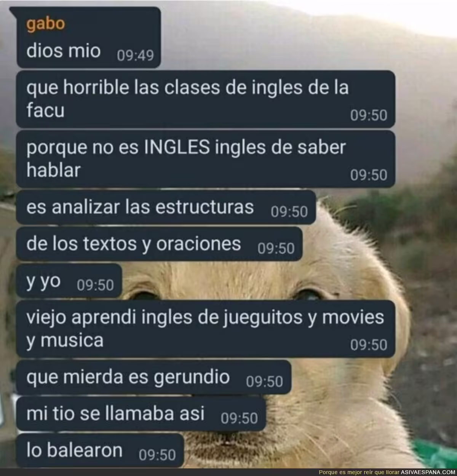
Task: Click the timestamp on 'lo balearon' message
Action: tap(157, 455)
